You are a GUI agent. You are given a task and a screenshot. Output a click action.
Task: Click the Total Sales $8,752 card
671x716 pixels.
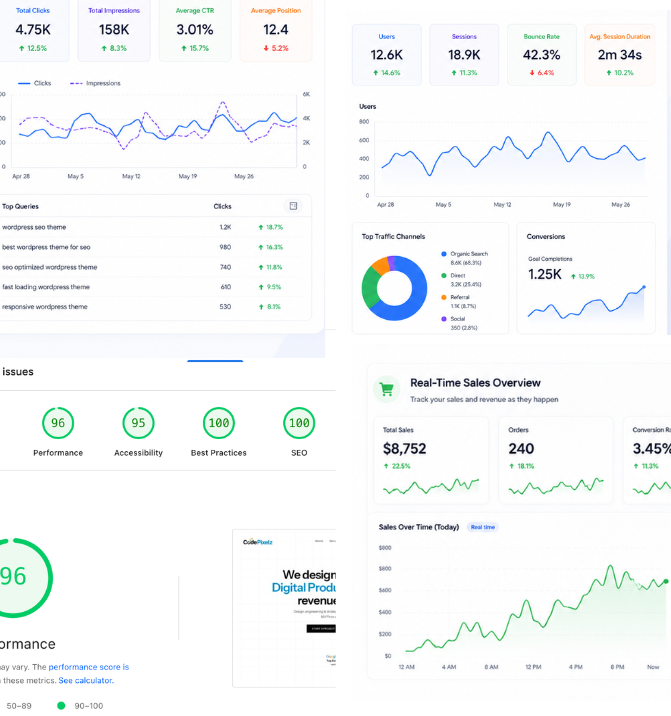(431, 460)
